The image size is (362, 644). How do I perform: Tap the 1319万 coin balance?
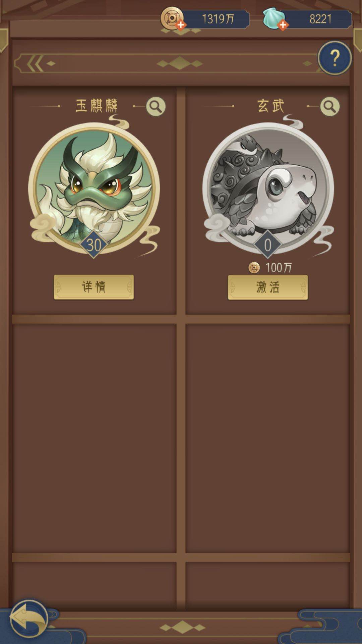click(x=218, y=19)
